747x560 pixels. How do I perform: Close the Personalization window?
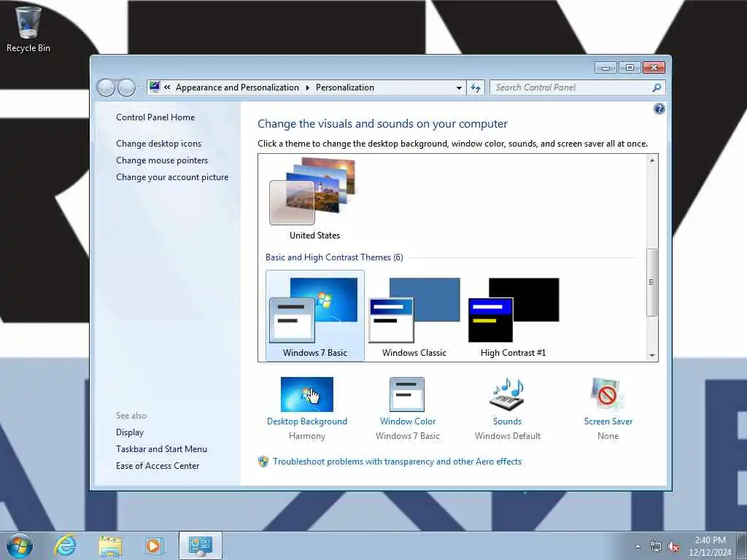(x=654, y=68)
